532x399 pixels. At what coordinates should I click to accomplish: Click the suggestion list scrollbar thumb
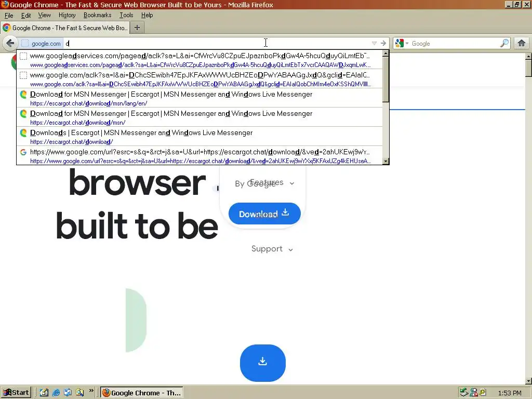click(385, 79)
